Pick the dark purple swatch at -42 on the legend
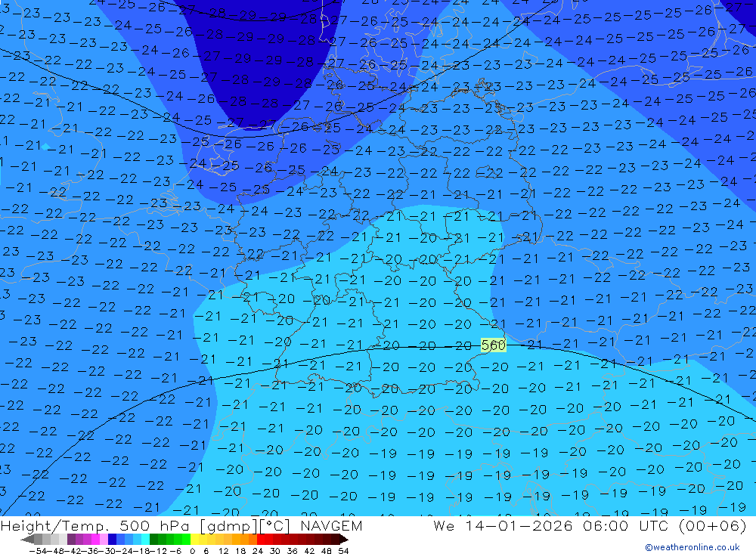The height and width of the screenshot is (554, 756). point(71,540)
